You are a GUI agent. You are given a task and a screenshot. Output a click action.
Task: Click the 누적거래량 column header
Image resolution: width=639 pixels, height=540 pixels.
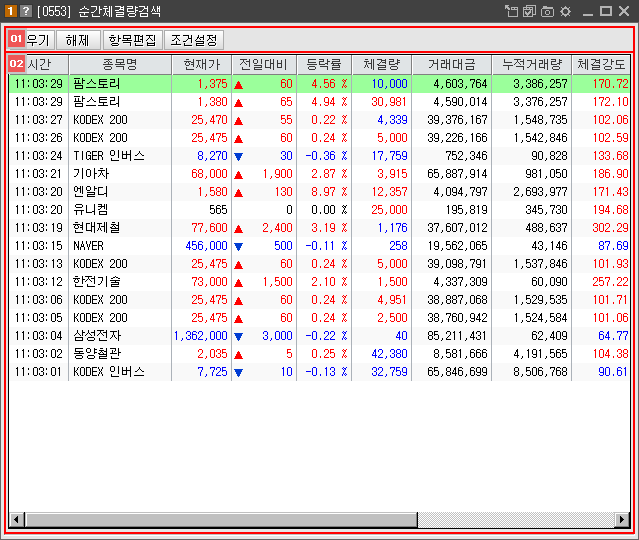click(532, 64)
